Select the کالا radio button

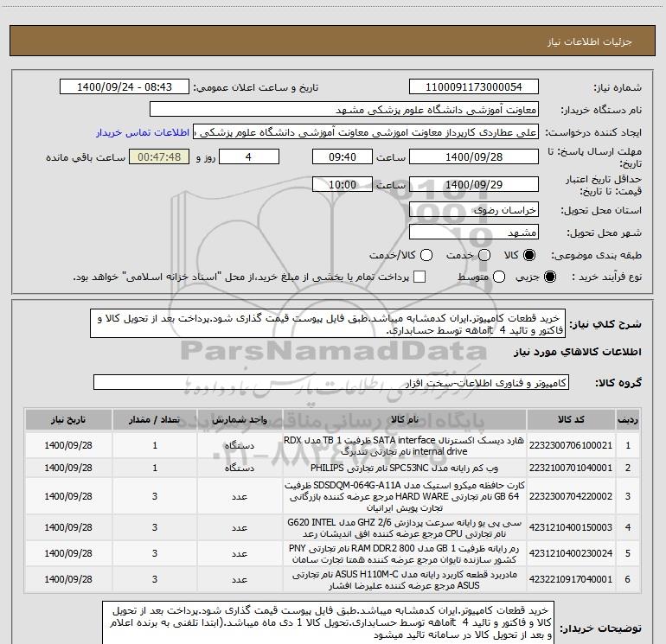coord(529,255)
